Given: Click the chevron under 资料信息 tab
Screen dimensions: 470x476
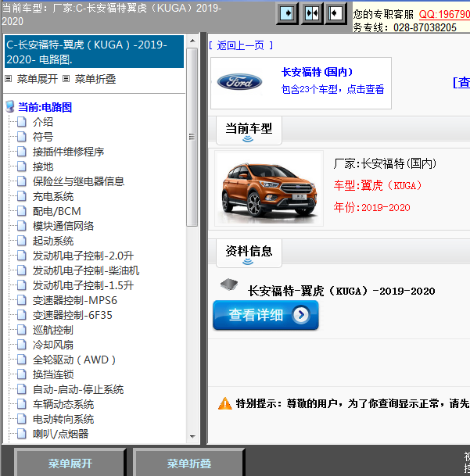Looking at the screenshot, I should [x=248, y=262].
